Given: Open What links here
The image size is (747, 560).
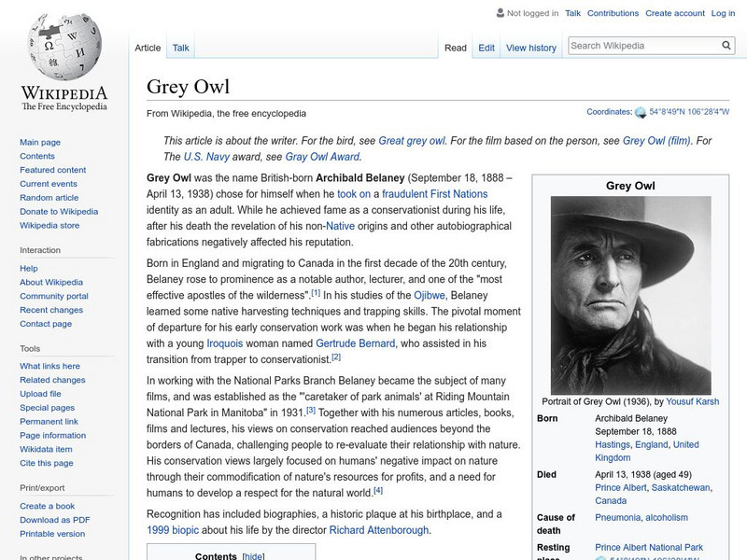Looking at the screenshot, I should [x=49, y=366].
